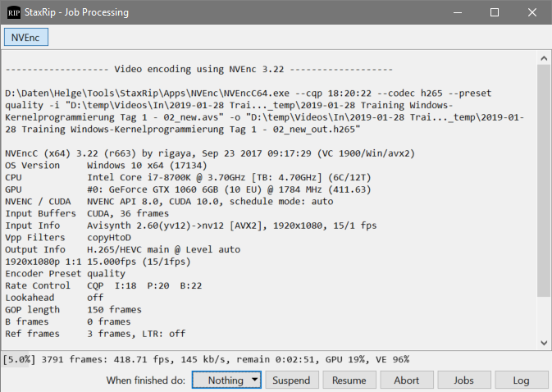Open the Log button
The height and width of the screenshot is (392, 552).
pyautogui.click(x=522, y=380)
